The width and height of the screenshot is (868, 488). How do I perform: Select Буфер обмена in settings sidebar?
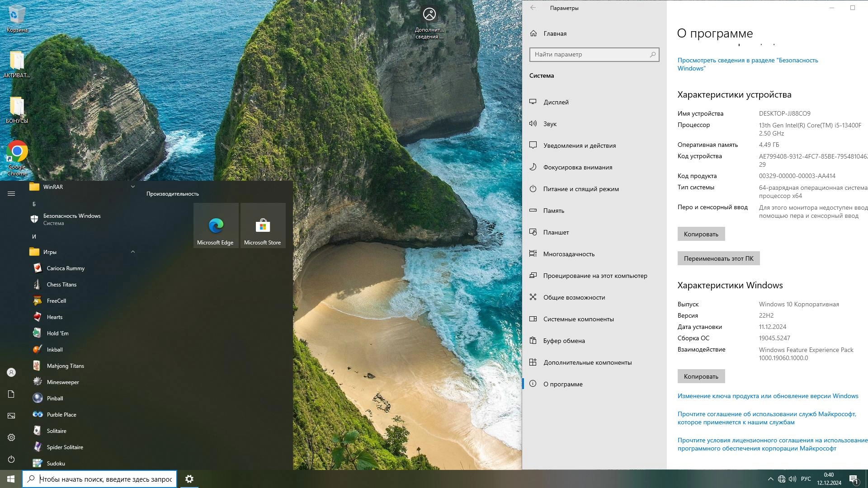[564, 341]
